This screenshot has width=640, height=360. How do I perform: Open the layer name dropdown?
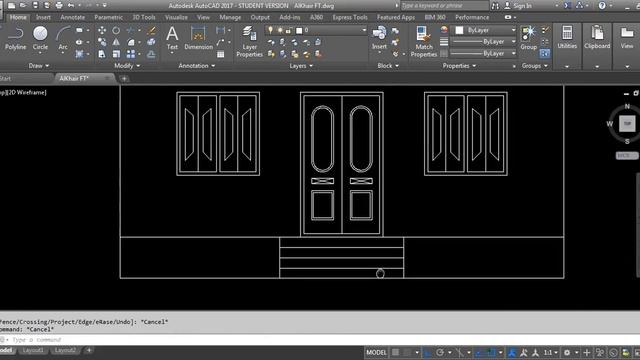[x=364, y=30]
